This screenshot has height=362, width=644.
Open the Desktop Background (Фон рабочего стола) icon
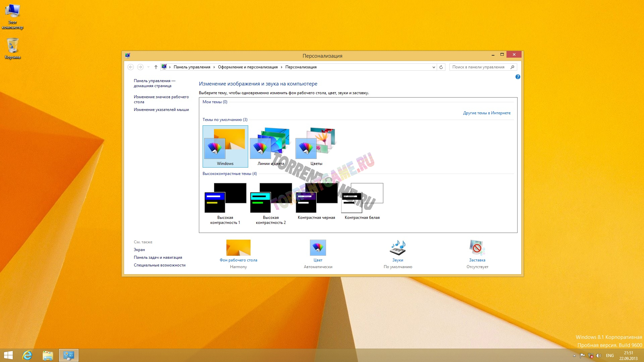[x=238, y=248]
